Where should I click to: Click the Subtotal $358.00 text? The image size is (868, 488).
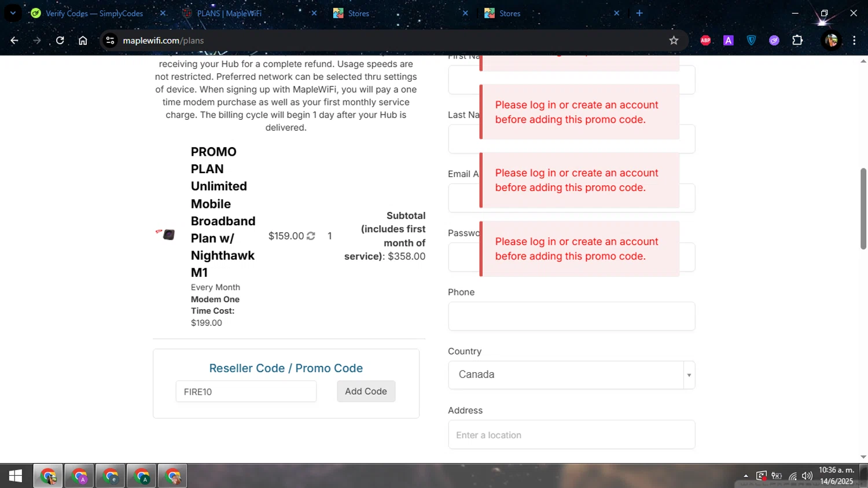(385, 236)
